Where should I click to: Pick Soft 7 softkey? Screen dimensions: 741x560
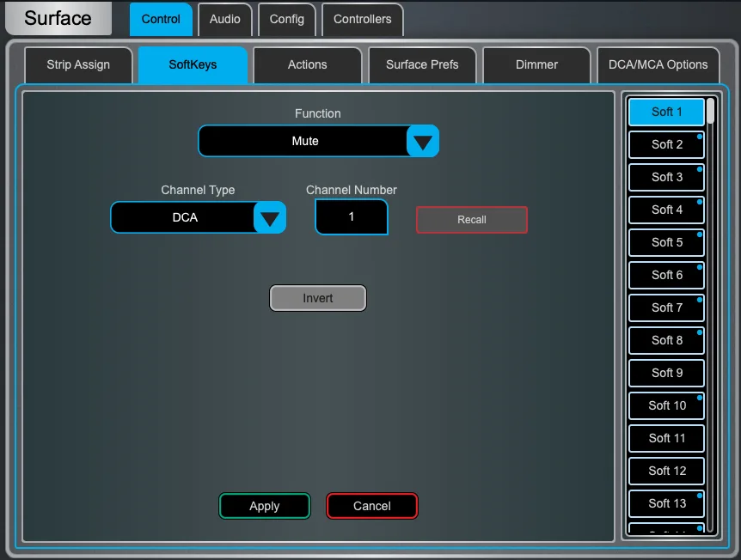[x=666, y=307]
